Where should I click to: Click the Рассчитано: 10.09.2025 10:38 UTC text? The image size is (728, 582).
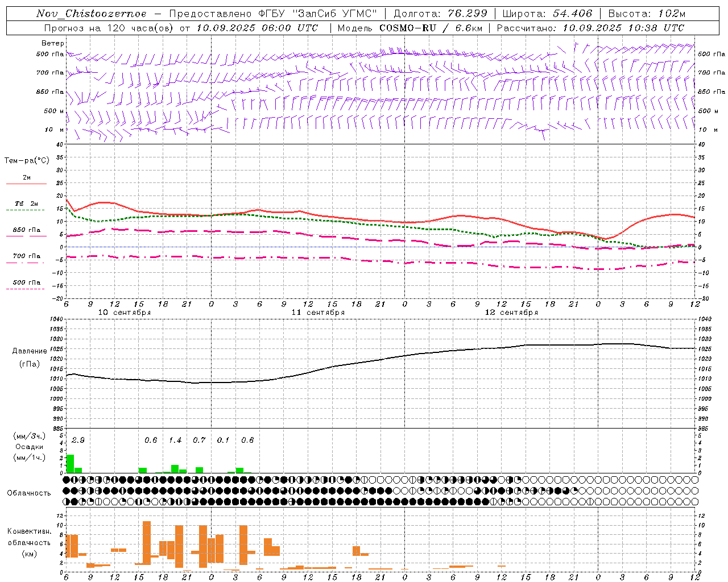point(590,28)
